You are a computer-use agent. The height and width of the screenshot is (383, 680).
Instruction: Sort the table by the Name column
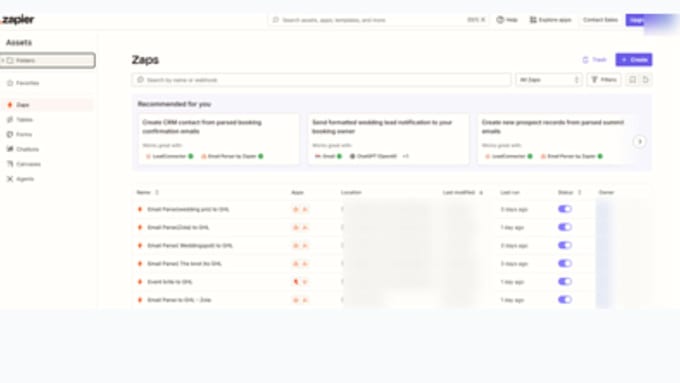(x=148, y=192)
